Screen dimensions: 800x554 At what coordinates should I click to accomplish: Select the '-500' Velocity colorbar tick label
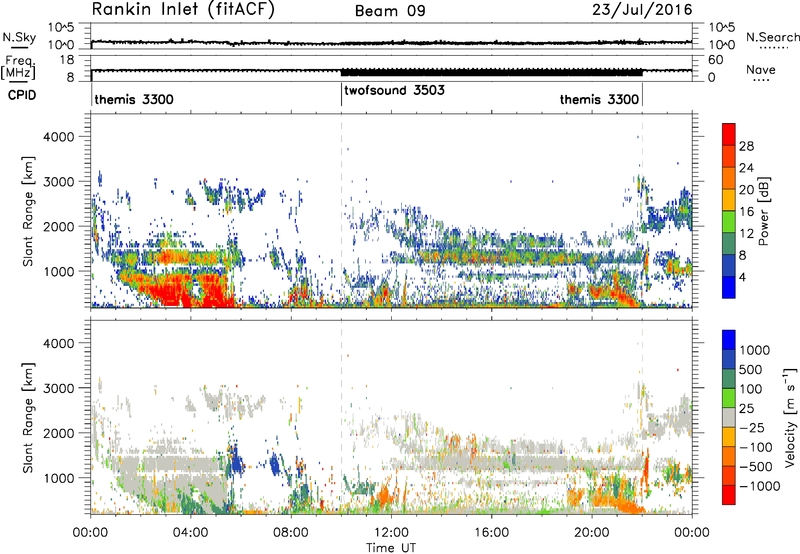coord(756,466)
